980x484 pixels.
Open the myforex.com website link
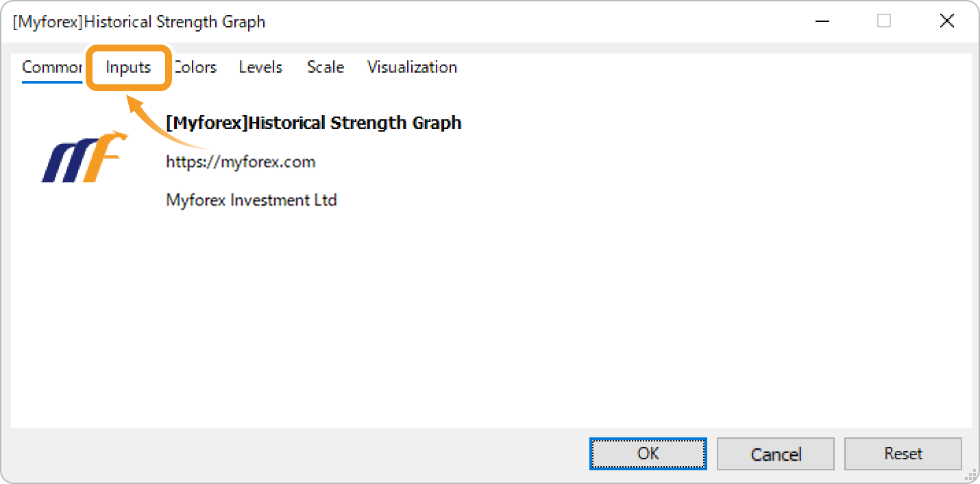pos(241,162)
